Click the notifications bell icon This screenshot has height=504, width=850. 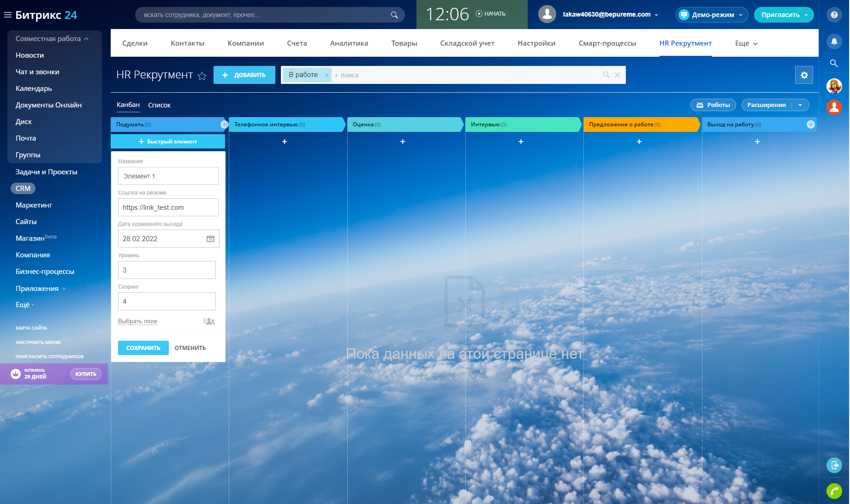tap(834, 42)
